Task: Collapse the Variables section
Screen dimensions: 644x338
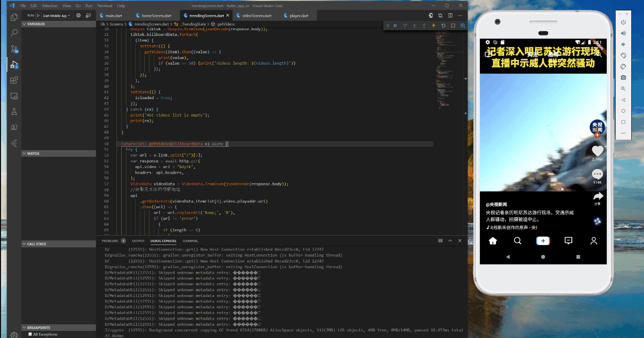Action: pos(36,24)
